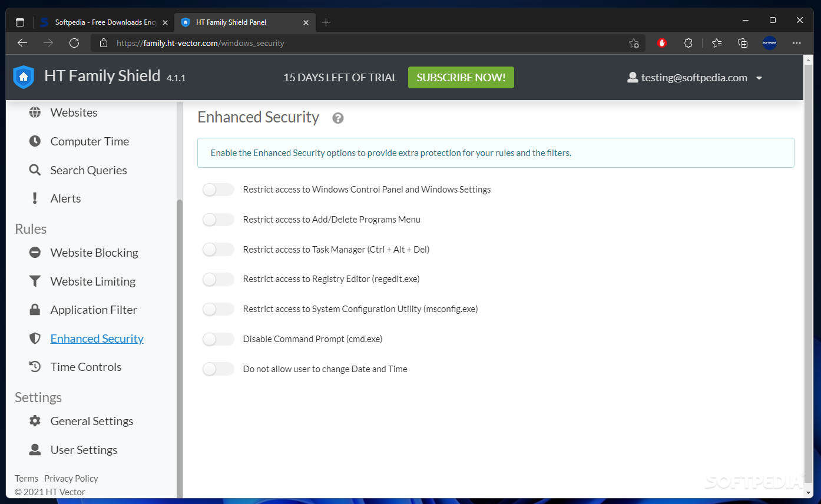
Task: Enable Restrict access to Registry Editor
Action: tap(219, 279)
